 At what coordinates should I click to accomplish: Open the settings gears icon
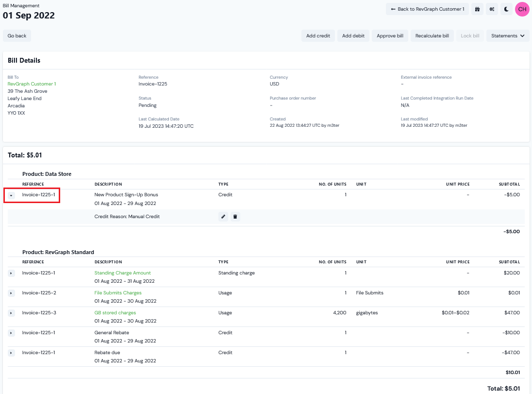(492, 9)
